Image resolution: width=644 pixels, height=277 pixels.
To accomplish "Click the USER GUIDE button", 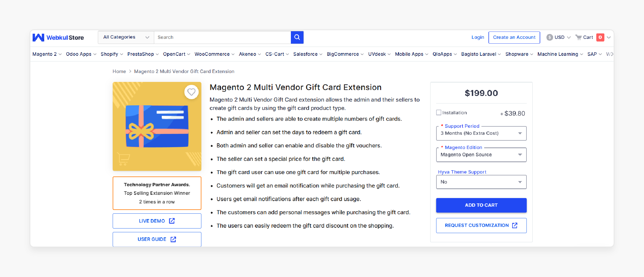I will (157, 239).
